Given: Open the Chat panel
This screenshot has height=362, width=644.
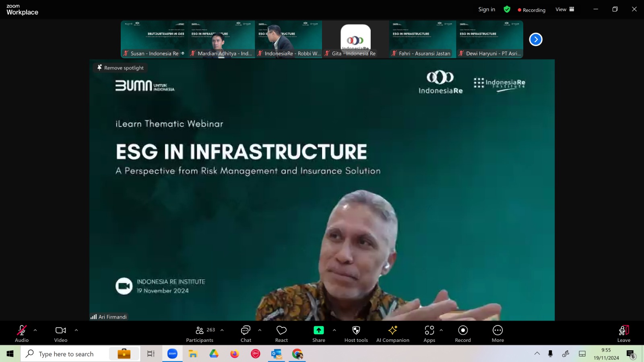Looking at the screenshot, I should pyautogui.click(x=246, y=333).
